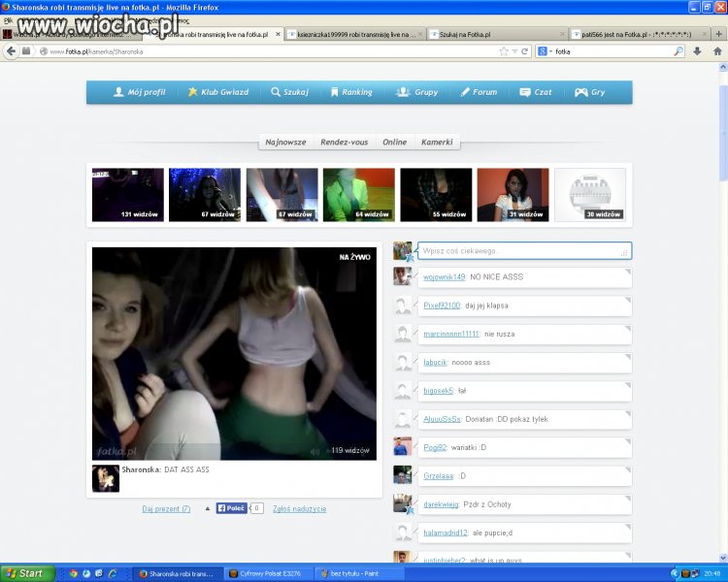Click the magnifier icon in the search box
Screen dimensions: 728x582
(678, 51)
